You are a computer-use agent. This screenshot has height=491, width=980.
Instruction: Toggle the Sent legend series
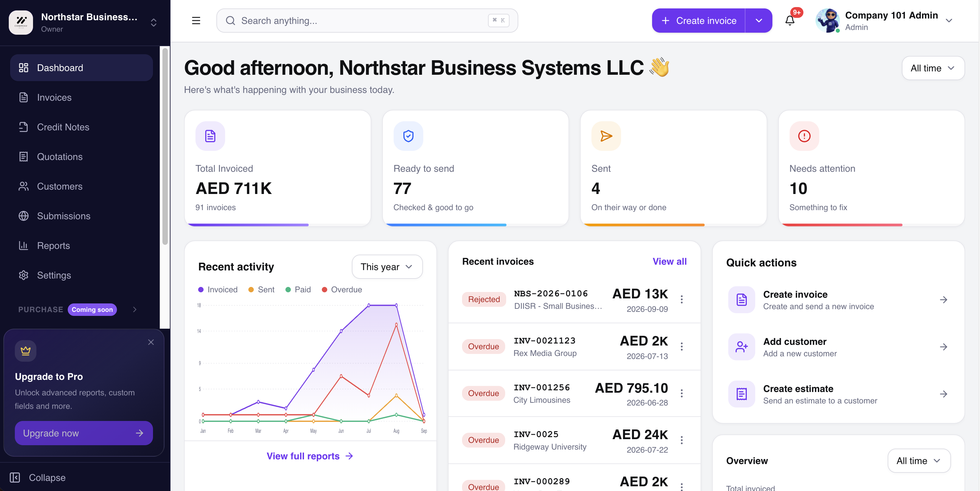tap(262, 290)
